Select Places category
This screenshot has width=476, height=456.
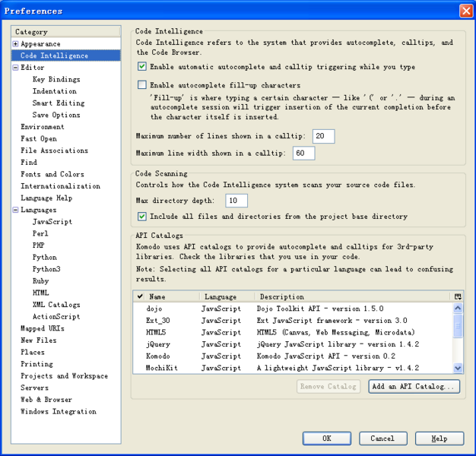33,352
